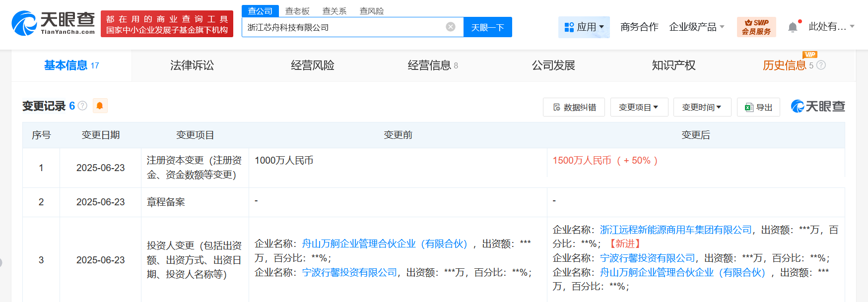This screenshot has height=302, width=868.
Task: Click the 序号 column header
Action: tap(41, 135)
